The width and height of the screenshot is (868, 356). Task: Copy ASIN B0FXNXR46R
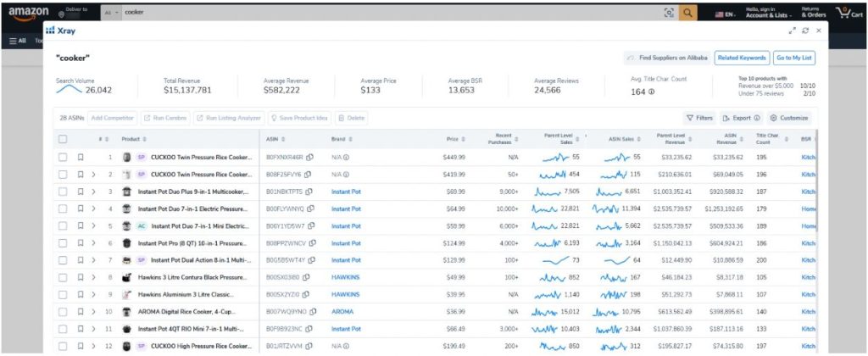[x=310, y=158]
